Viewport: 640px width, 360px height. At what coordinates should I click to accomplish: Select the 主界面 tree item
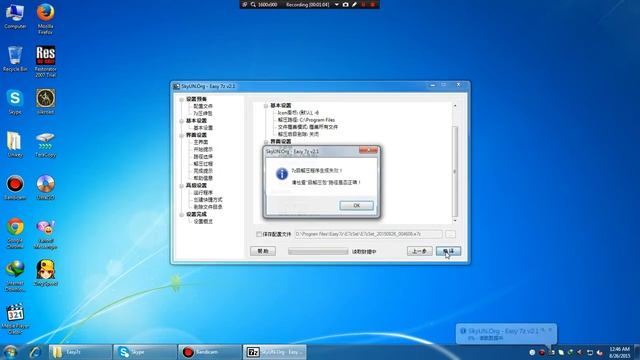[x=201, y=142]
